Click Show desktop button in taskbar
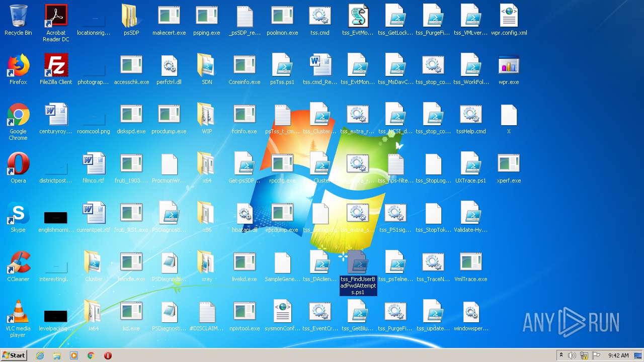644x362 pixels. pos(638,355)
